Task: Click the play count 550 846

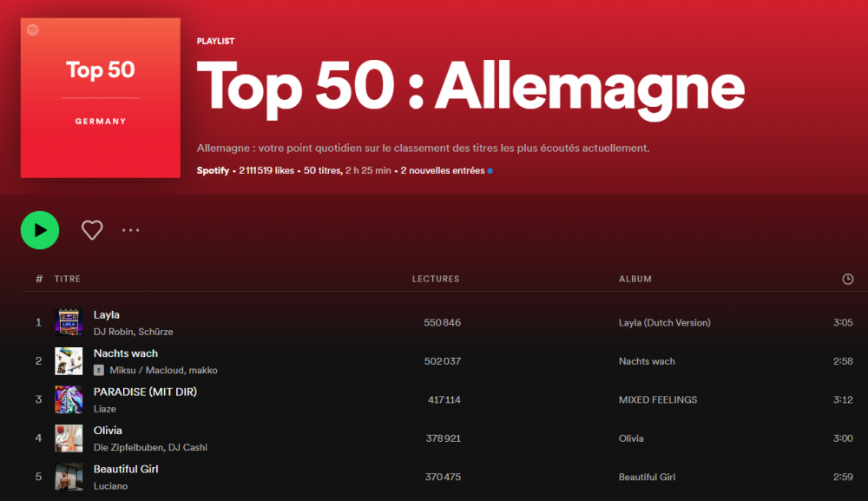Action: point(443,323)
